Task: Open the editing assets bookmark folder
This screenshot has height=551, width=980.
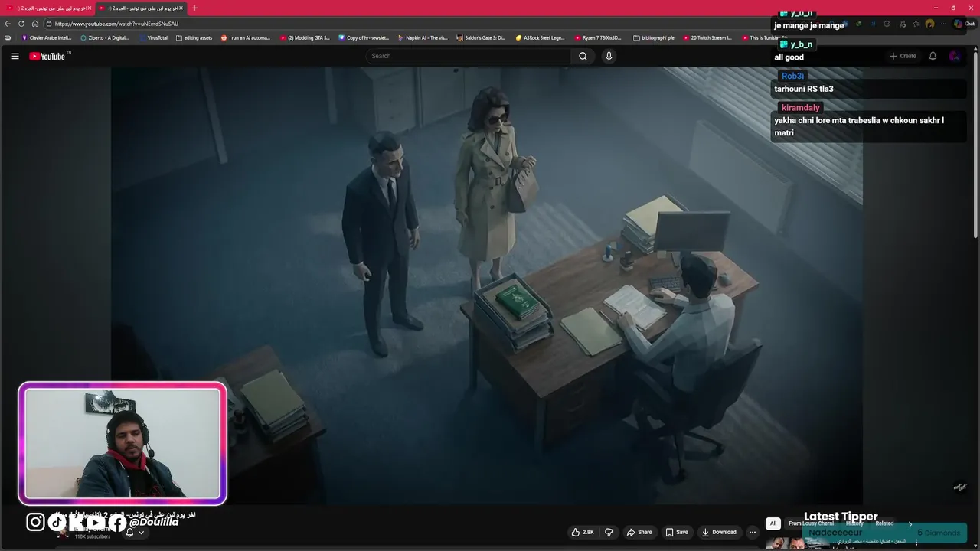Action: pyautogui.click(x=194, y=37)
